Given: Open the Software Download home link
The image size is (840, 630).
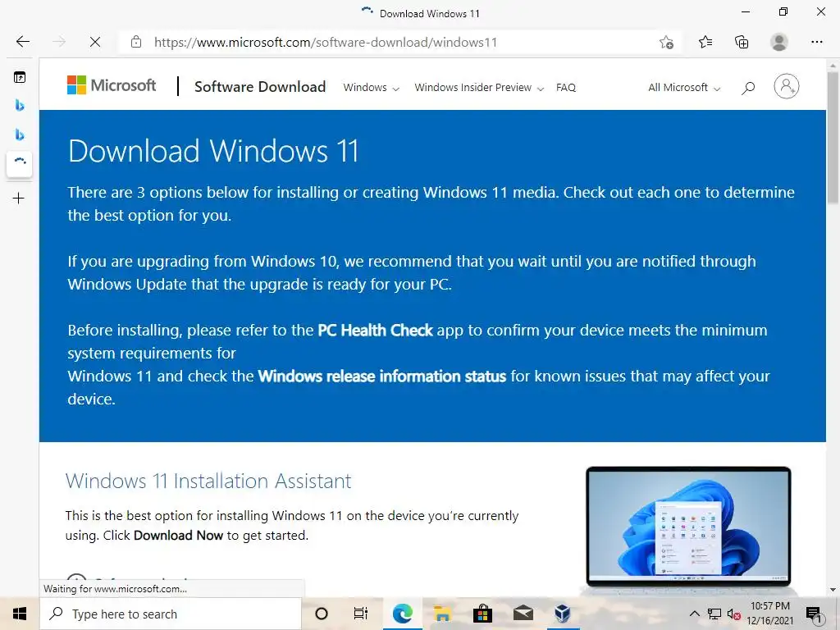Looking at the screenshot, I should pos(260,87).
